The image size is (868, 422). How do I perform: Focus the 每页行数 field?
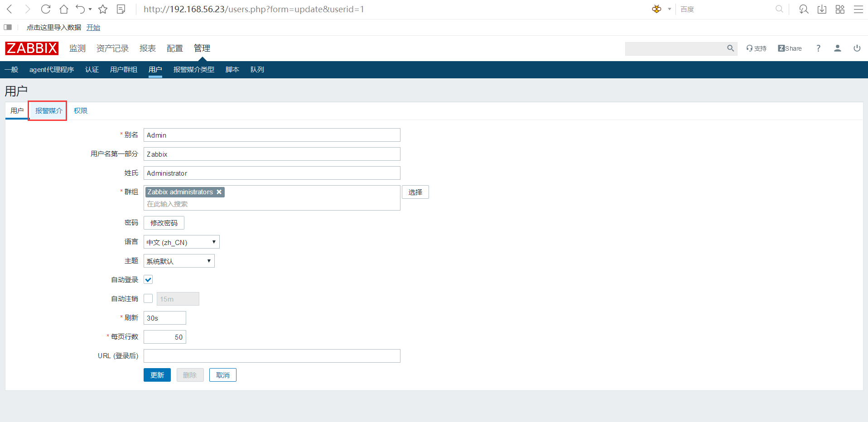[165, 337]
